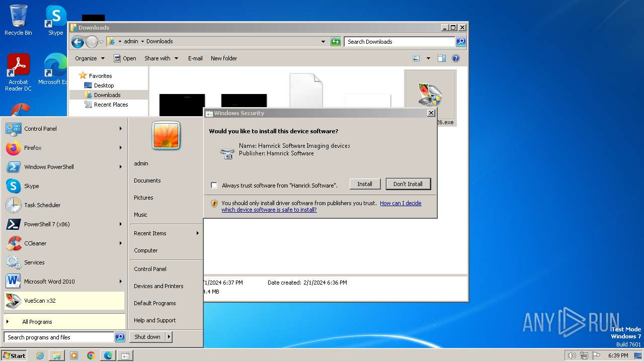Screen dimensions: 644x362
Task: Click Show desktop button at taskbar end
Action: coord(638,355)
